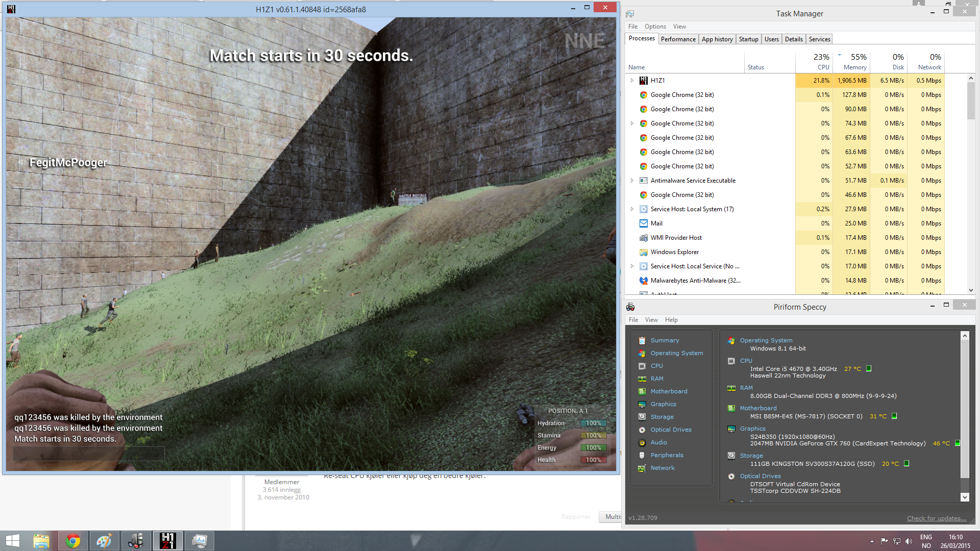Open Task Manager Options menu

point(655,27)
